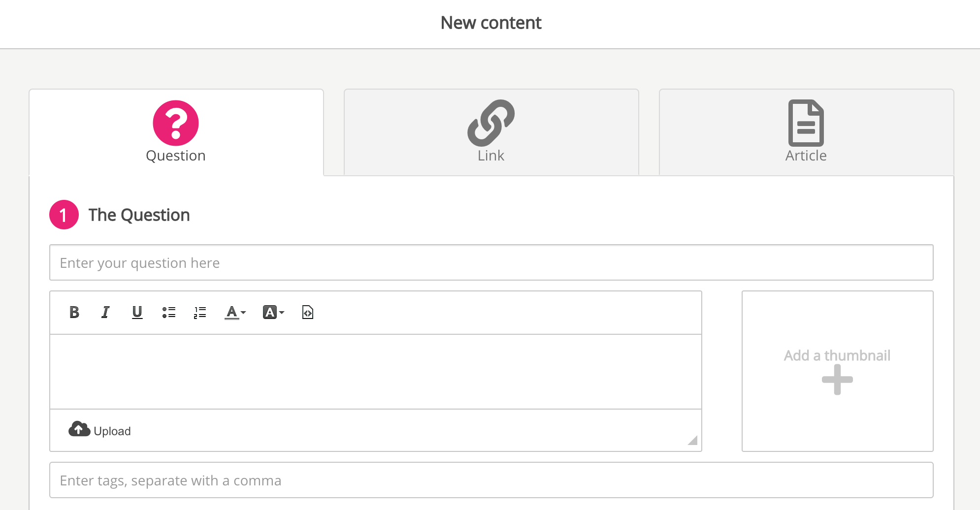Click the Upload button

coord(99,430)
